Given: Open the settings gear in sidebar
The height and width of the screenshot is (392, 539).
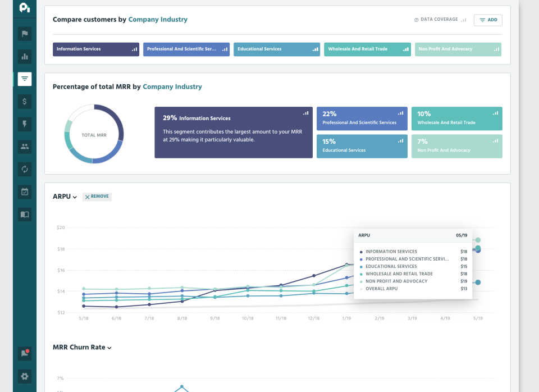Looking at the screenshot, I should pyautogui.click(x=24, y=376).
